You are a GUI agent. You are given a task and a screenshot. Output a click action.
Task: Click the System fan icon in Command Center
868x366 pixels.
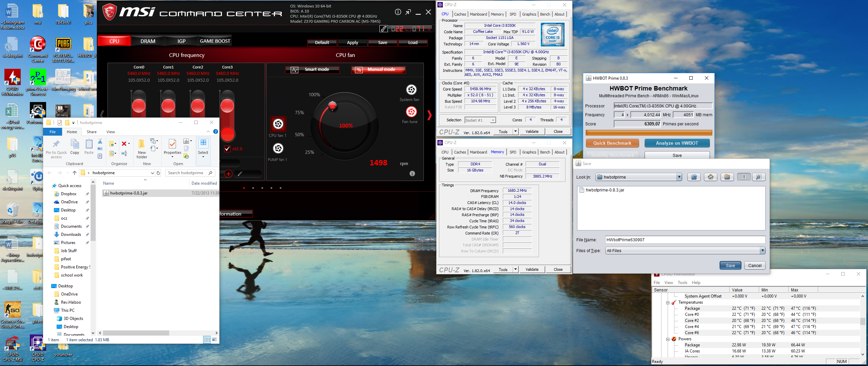click(411, 90)
